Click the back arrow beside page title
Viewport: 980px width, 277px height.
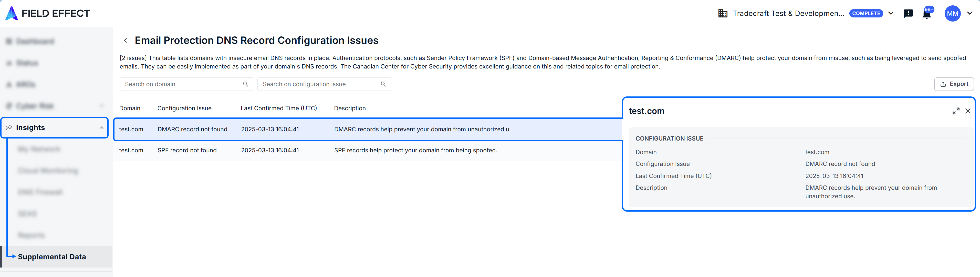126,40
